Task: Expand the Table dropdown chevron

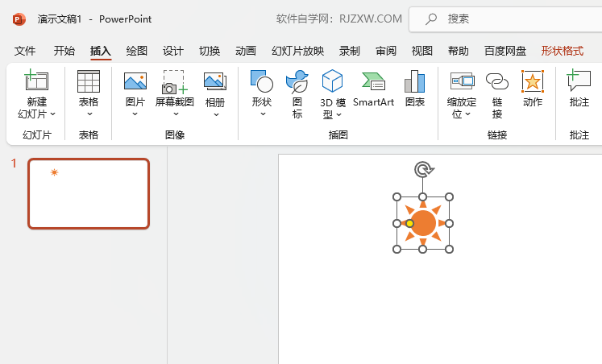Action: click(x=89, y=114)
